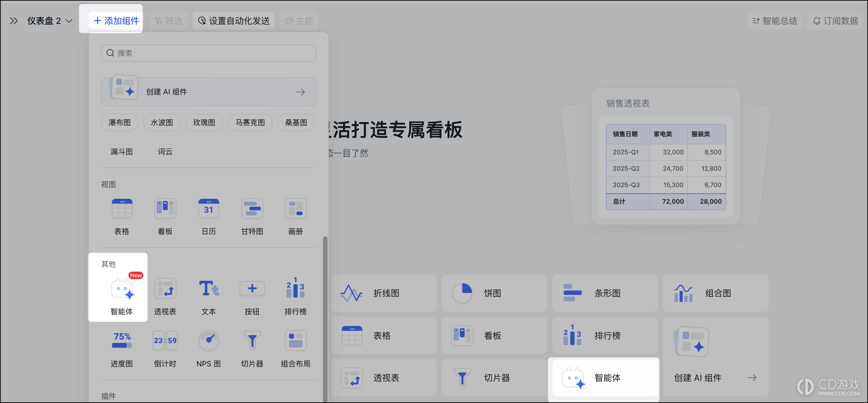Click 创建 AI 组件 card on main page
Image resolution: width=868 pixels, height=403 pixels.
(x=715, y=357)
